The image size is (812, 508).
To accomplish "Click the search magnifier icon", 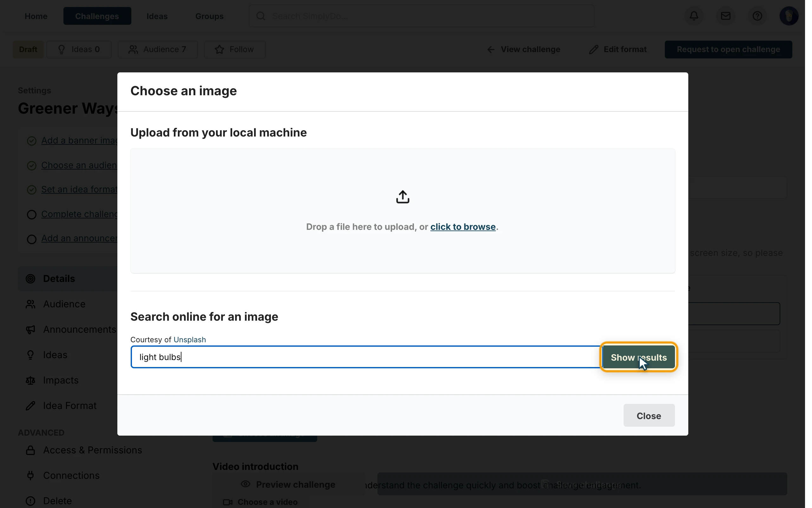I will [261, 16].
